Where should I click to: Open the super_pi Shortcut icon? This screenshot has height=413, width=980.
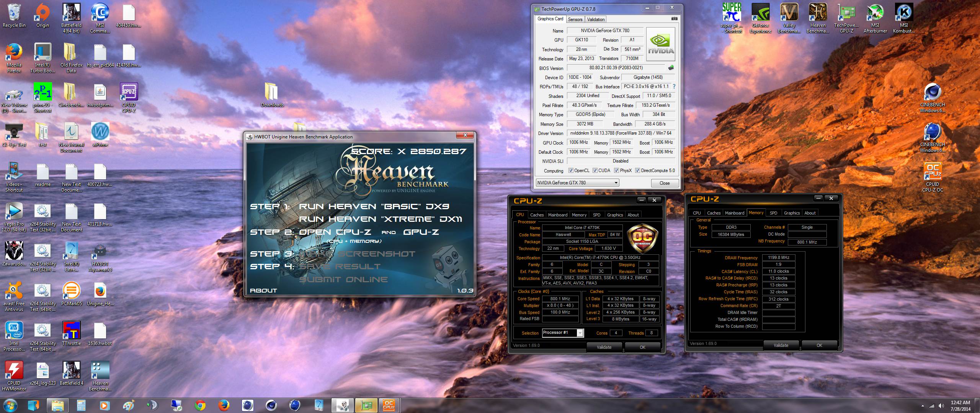(x=732, y=18)
